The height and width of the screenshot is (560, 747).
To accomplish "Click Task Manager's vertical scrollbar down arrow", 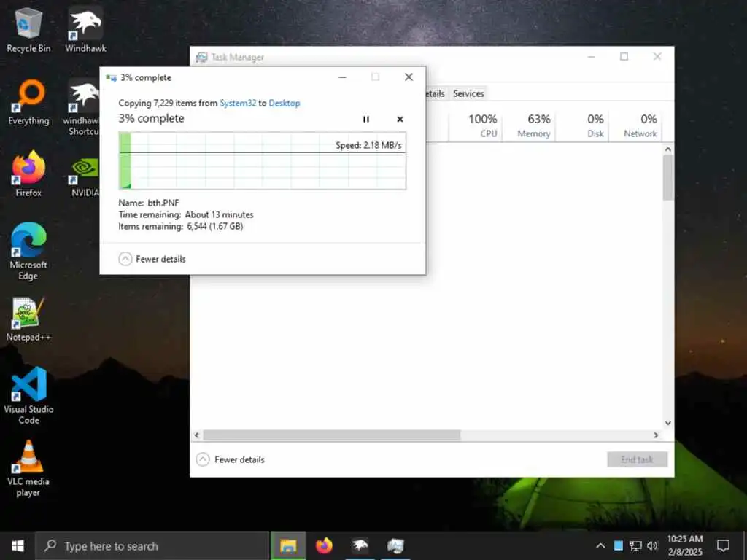I will 668,423.
